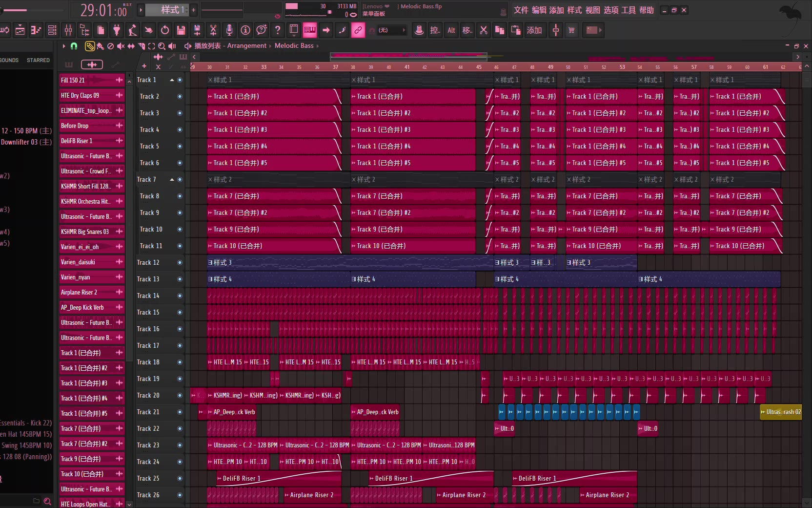The image size is (812, 508).
Task: Click the 添加 button in toolbar
Action: [534, 30]
